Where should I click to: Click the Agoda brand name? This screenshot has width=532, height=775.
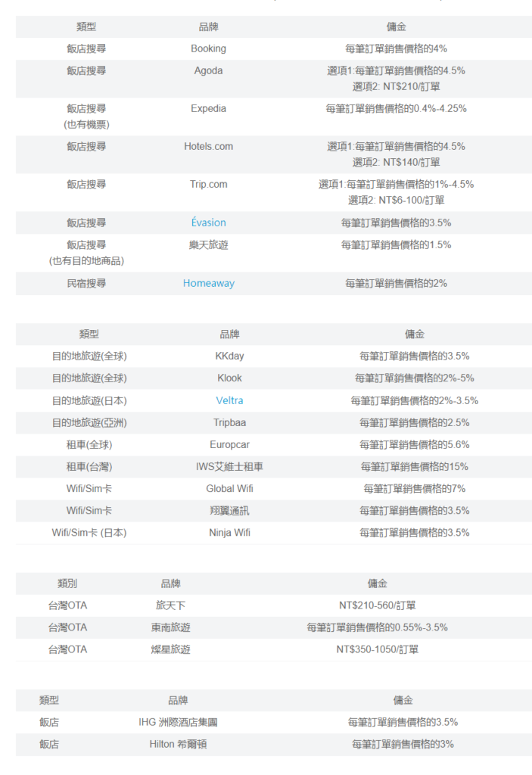[x=208, y=70]
